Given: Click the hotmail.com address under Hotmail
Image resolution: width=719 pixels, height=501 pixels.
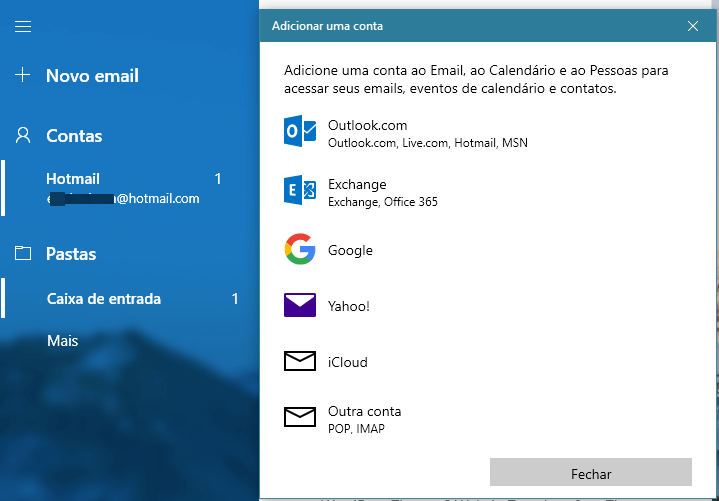Looking at the screenshot, I should click(123, 198).
